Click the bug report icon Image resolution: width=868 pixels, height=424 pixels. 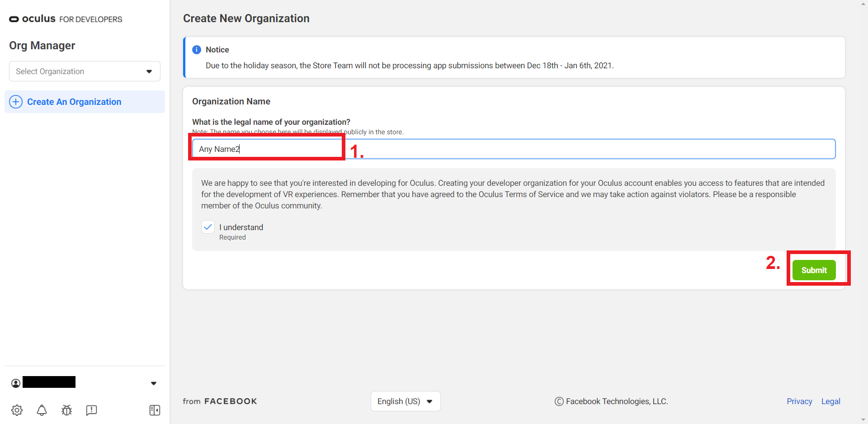[66, 410]
